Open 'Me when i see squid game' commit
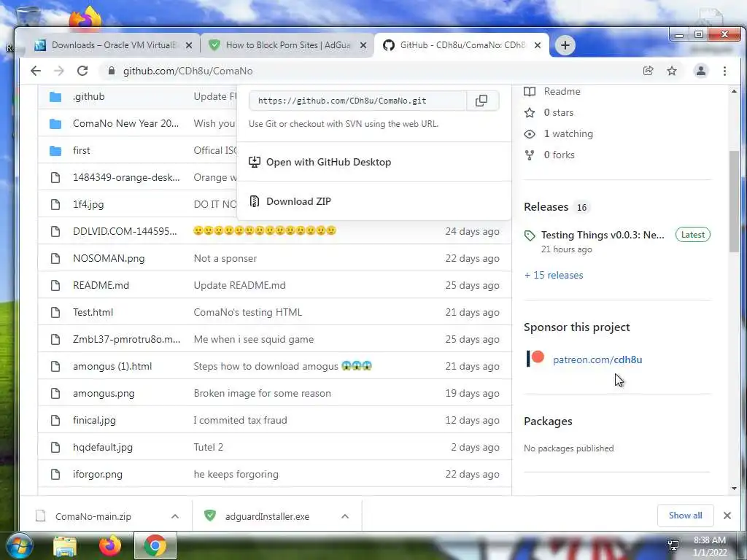The height and width of the screenshot is (560, 747). tap(254, 340)
